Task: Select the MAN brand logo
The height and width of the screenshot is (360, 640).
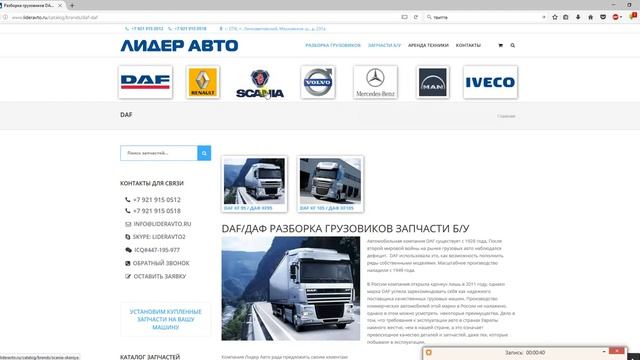Action: point(433,82)
